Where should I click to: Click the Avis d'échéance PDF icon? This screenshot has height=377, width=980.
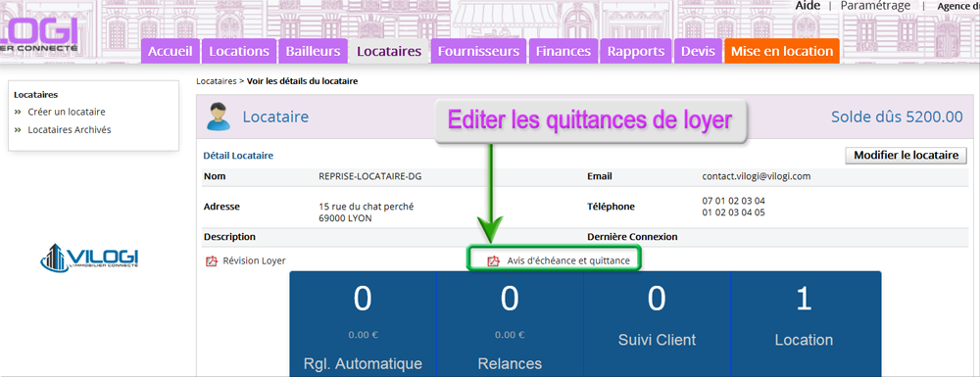[x=494, y=260]
